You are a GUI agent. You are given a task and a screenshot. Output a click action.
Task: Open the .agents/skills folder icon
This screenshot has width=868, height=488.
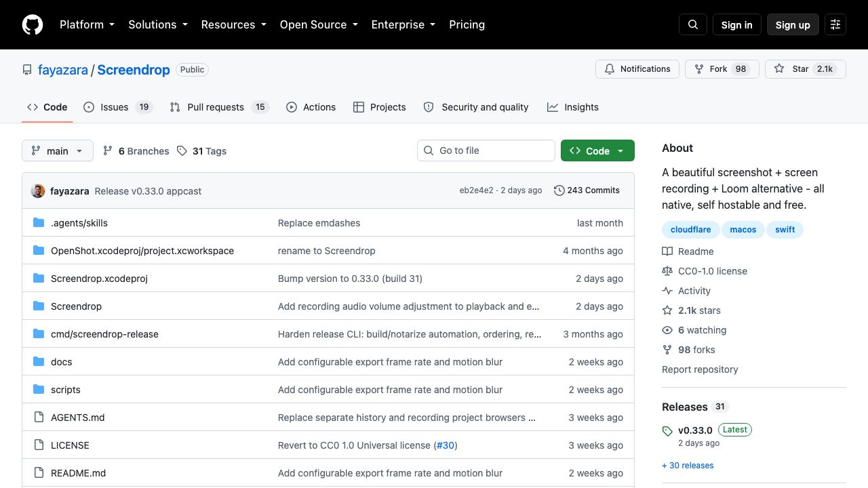point(39,223)
